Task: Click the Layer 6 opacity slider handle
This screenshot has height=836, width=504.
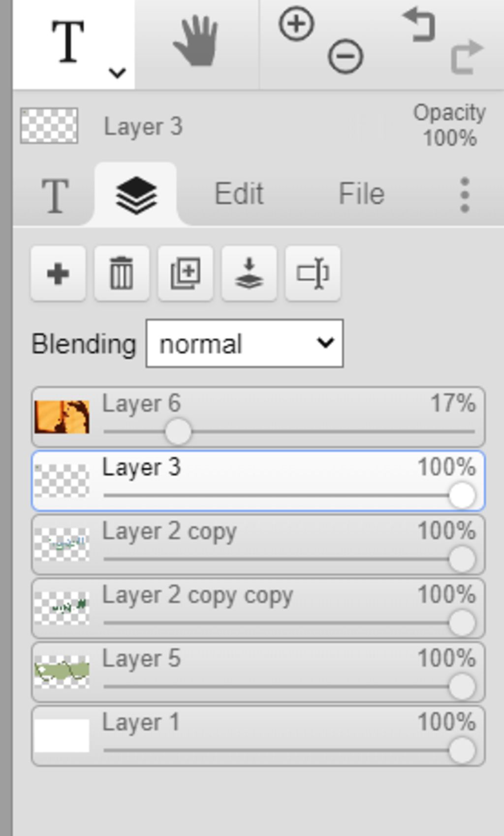Action: (178, 432)
